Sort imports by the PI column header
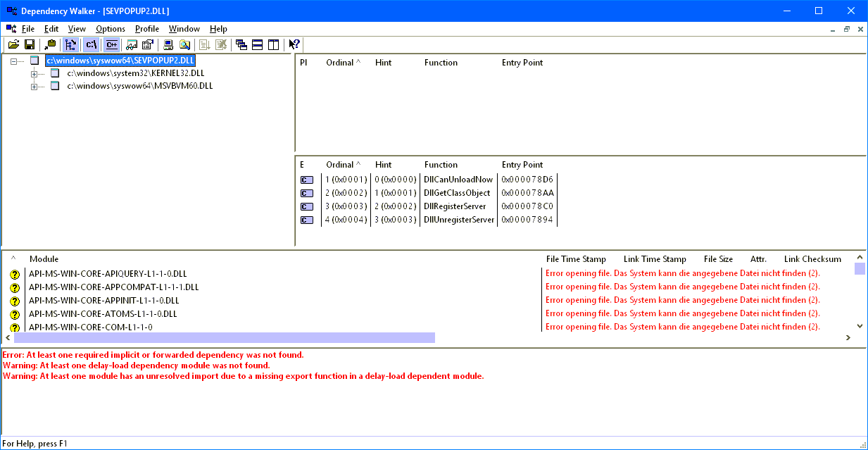The image size is (868, 450). (x=303, y=63)
